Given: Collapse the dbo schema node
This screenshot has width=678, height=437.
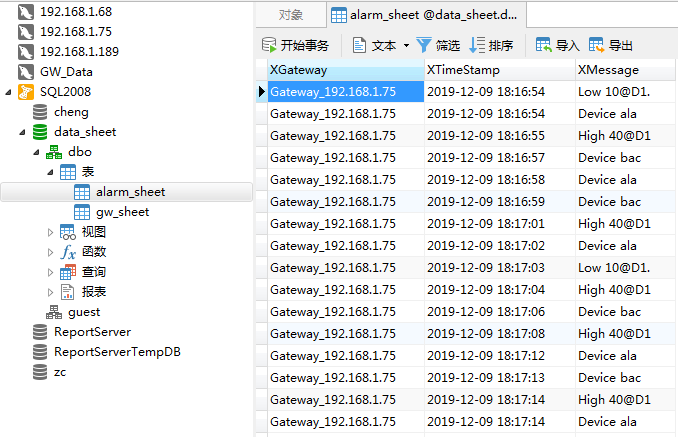Looking at the screenshot, I should coord(37,152).
